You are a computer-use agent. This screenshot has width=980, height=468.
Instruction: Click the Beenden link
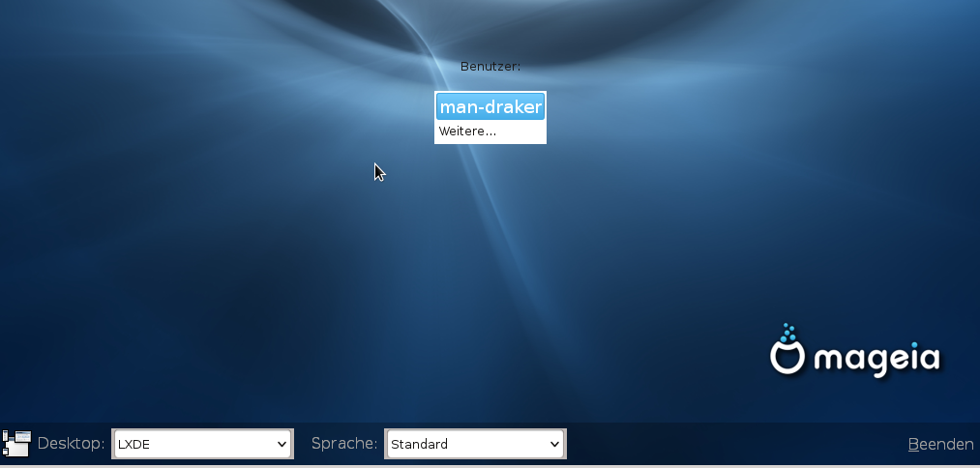point(940,444)
